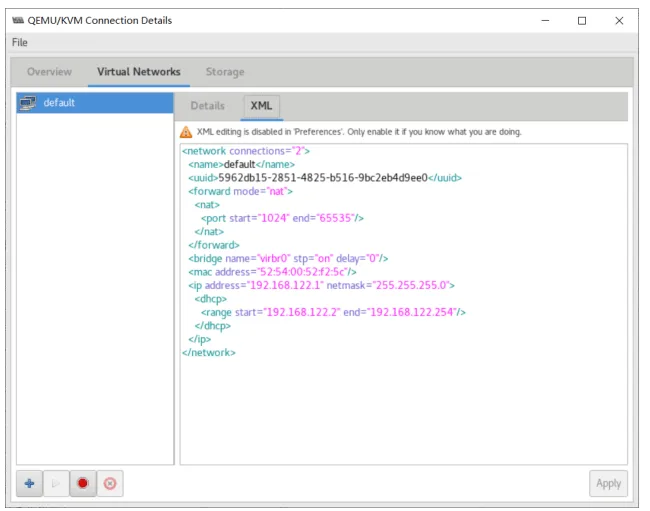Image resolution: width=650 pixels, height=511 pixels.
Task: Click the mac address 52:54:00:52:f2:5c line
Action: click(x=272, y=272)
